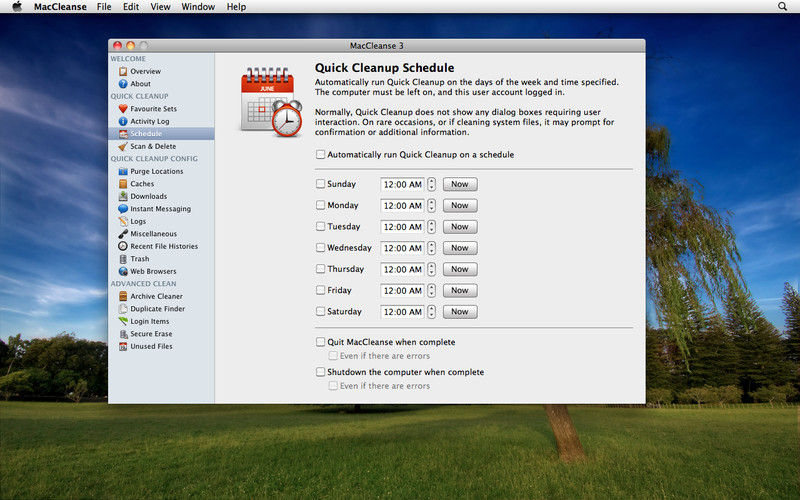The height and width of the screenshot is (500, 800).
Task: Open the Scan & Delete broom icon
Action: (123, 146)
